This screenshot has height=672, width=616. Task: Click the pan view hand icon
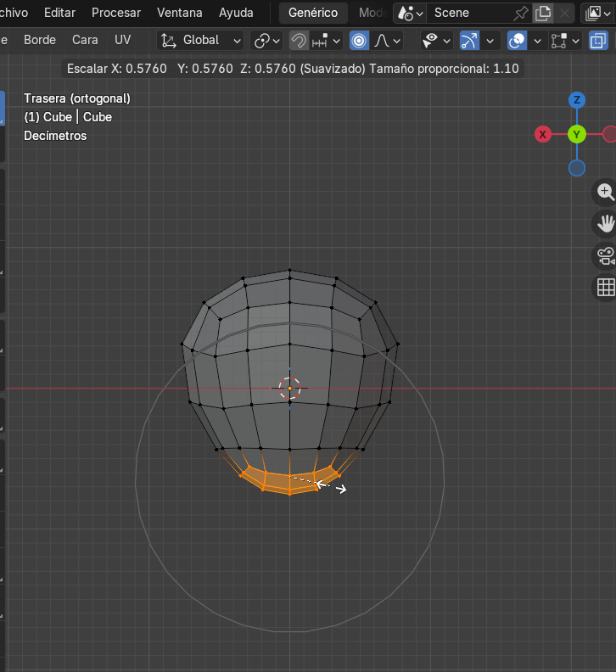(605, 224)
